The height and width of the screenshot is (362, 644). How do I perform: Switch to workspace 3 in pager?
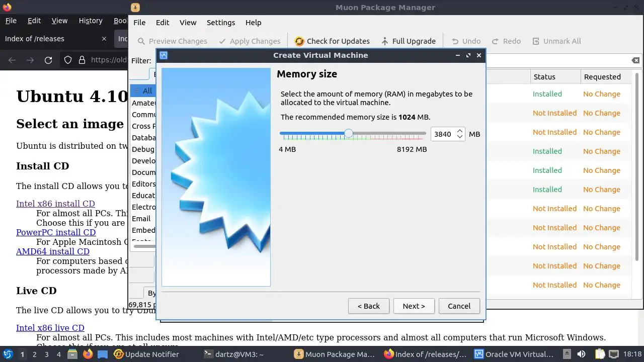click(x=46, y=354)
